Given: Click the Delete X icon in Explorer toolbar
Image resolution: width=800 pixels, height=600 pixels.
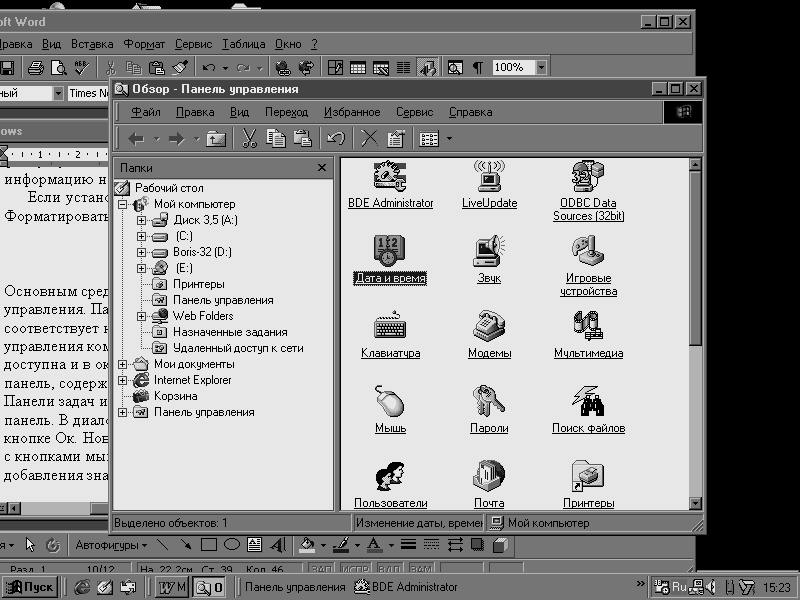Looking at the screenshot, I should 369,139.
